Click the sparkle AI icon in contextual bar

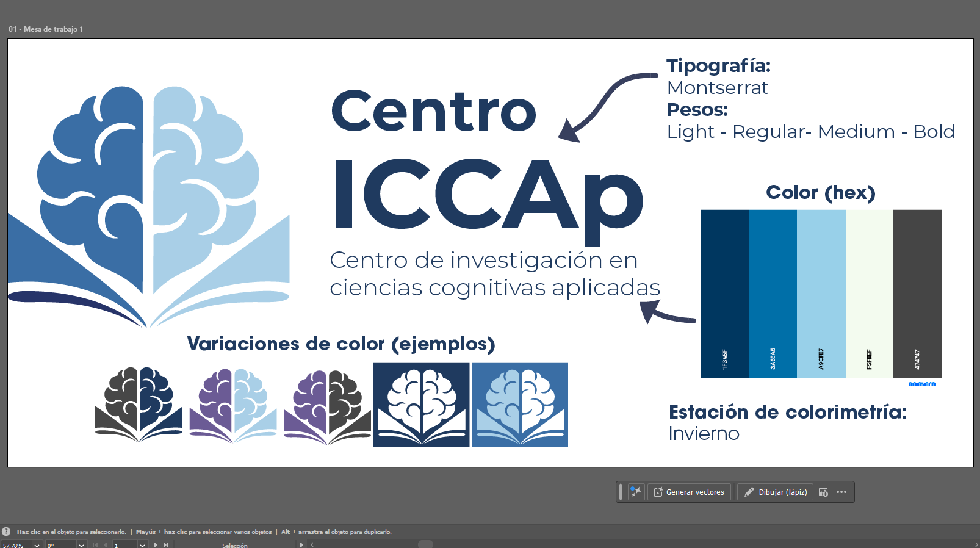click(x=636, y=492)
